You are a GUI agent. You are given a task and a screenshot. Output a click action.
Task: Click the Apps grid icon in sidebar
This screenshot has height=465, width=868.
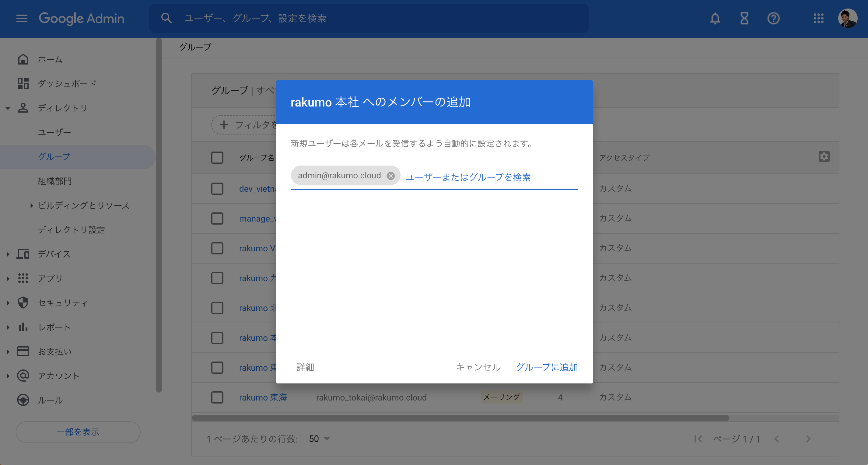click(23, 278)
